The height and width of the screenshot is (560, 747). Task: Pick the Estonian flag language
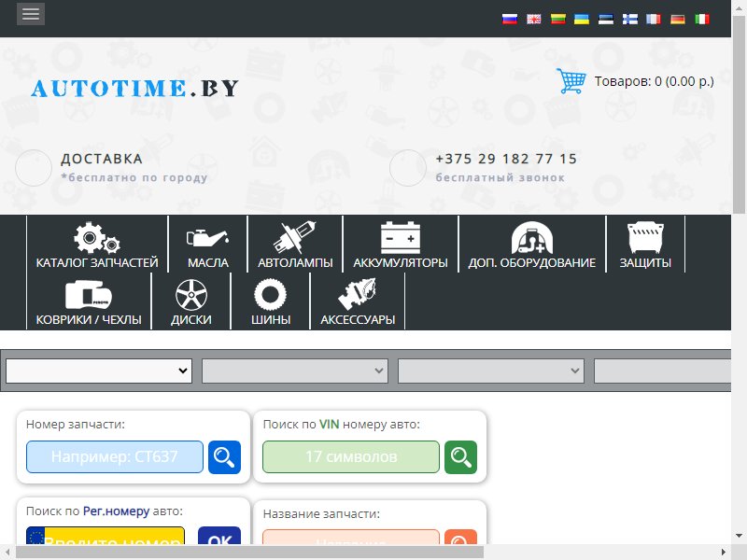(605, 19)
